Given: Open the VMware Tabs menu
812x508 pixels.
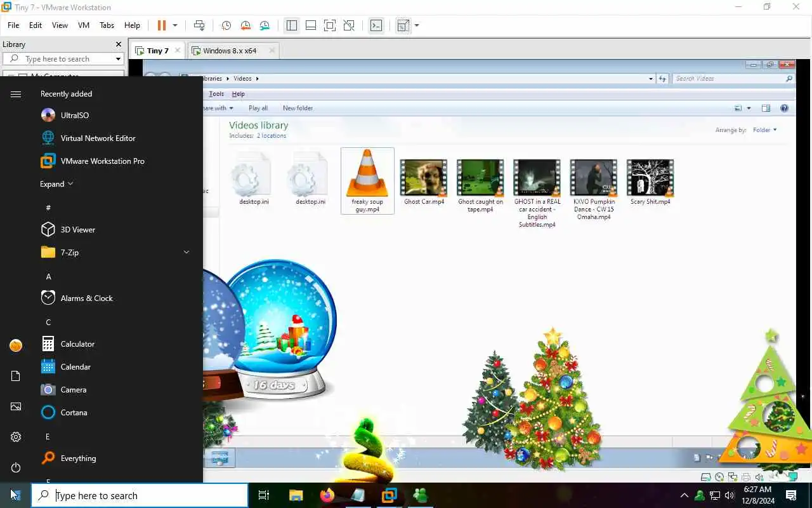Looking at the screenshot, I should coord(107,25).
